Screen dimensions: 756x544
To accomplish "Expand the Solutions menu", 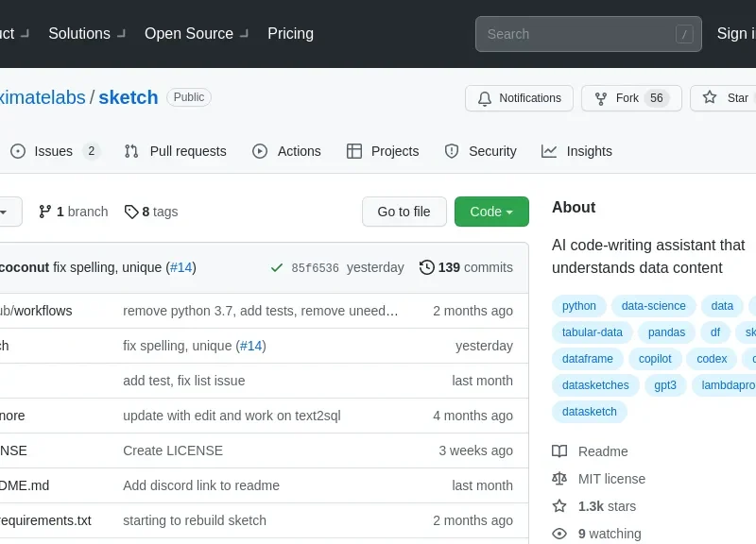I will (87, 34).
